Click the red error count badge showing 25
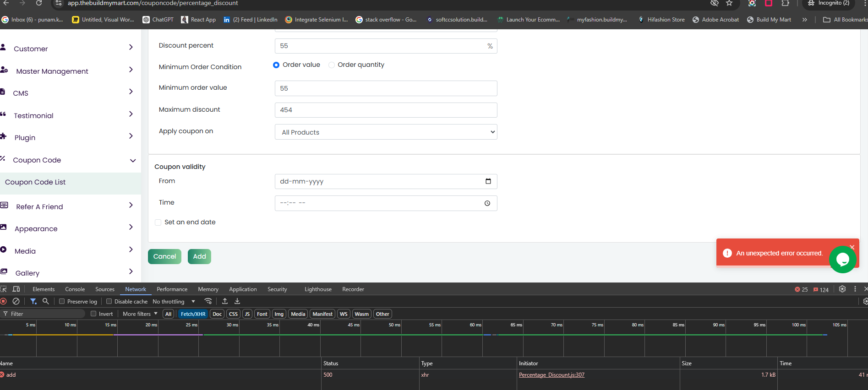The height and width of the screenshot is (390, 868). click(x=801, y=289)
